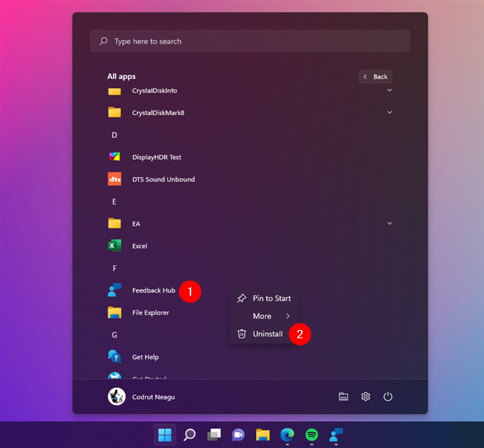Click the Feedback Hub app icon
This screenshot has height=448, width=484.
[114, 290]
